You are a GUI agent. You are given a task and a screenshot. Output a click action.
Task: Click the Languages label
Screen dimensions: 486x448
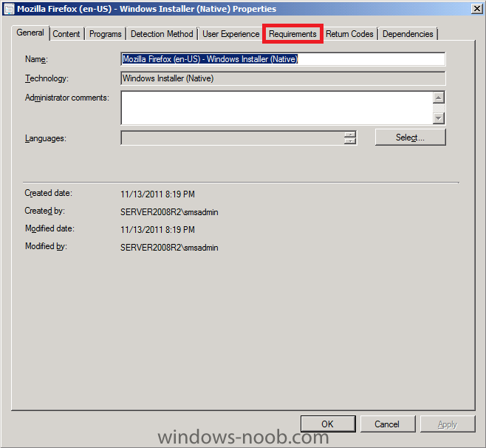point(46,138)
